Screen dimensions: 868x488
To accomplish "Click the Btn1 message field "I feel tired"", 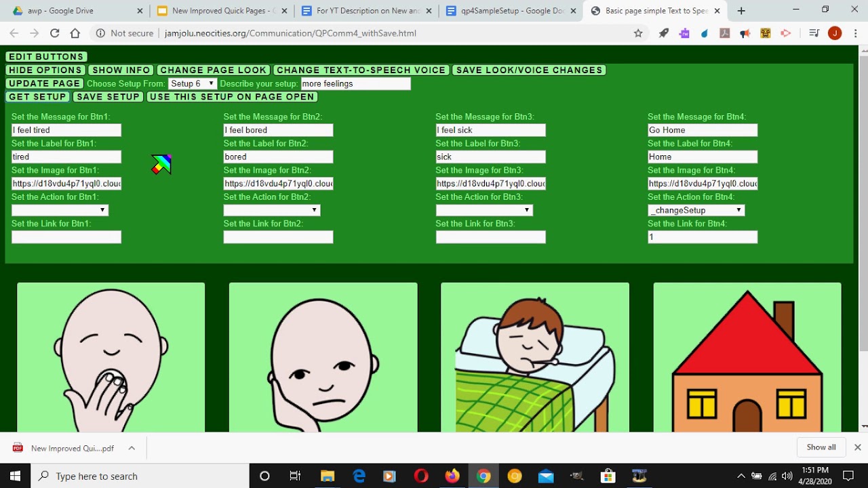I will pos(66,130).
